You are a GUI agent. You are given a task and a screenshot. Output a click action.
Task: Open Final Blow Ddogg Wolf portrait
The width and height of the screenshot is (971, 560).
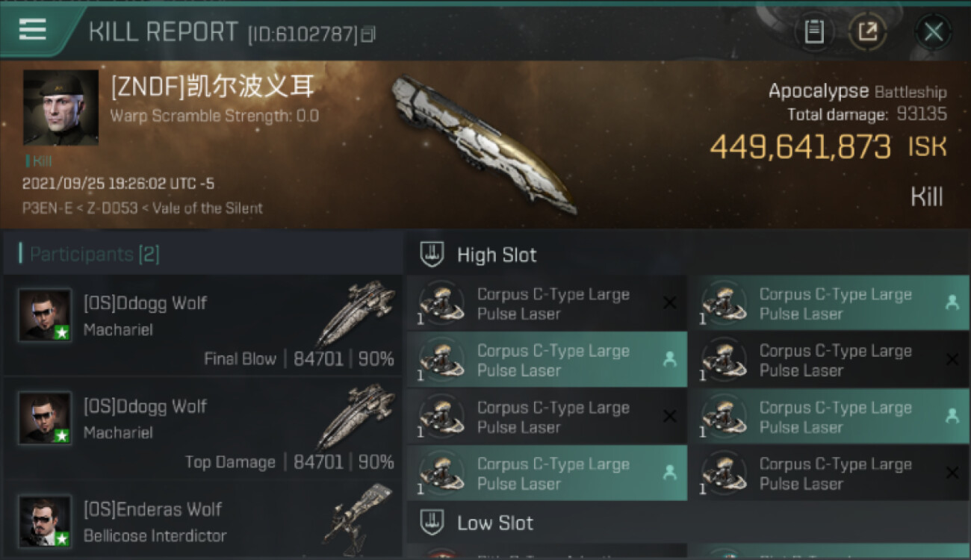tap(45, 315)
